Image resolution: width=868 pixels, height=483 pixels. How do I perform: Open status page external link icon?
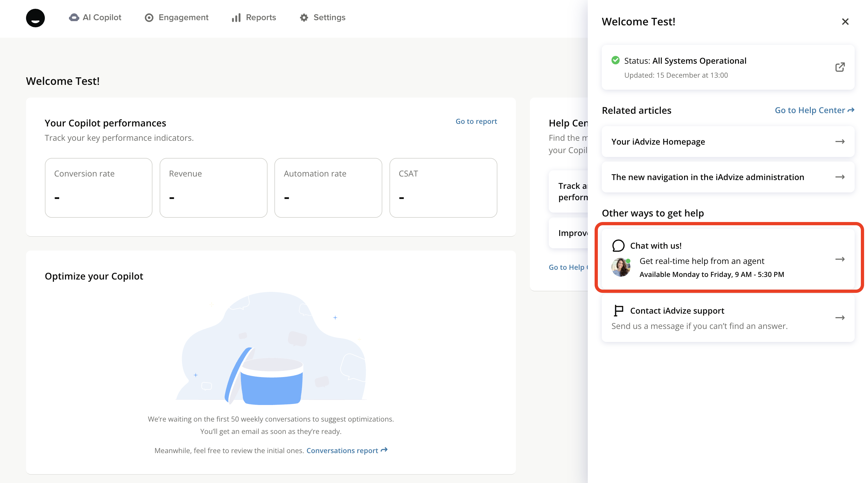840,67
